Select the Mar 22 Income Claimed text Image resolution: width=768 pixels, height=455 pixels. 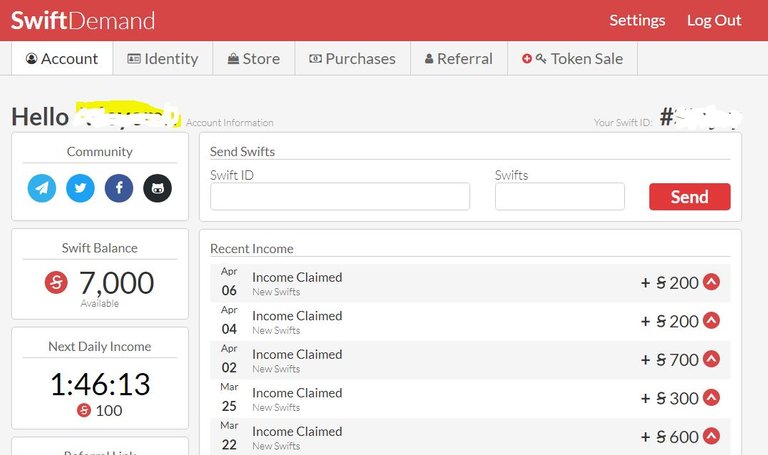tap(297, 431)
